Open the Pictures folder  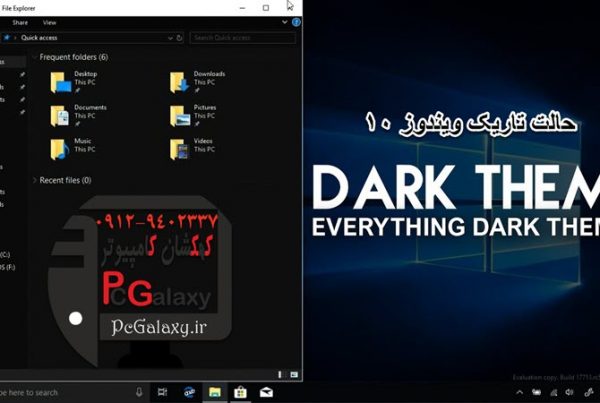click(x=193, y=115)
